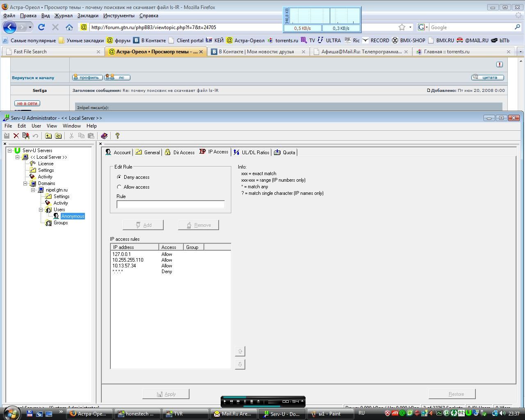The image size is (525, 420).
Task: Click the purple help book toolbar icon
Action: pos(104,136)
